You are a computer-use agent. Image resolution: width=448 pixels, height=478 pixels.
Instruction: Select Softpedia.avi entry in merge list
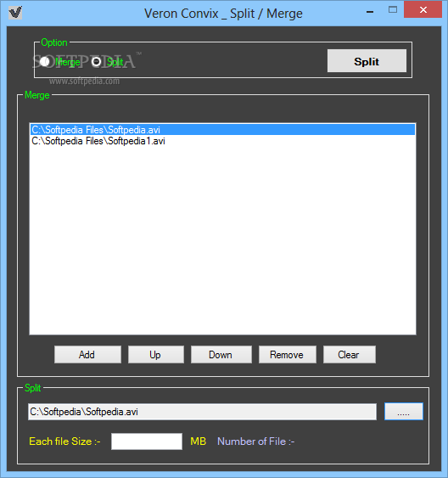point(222,130)
